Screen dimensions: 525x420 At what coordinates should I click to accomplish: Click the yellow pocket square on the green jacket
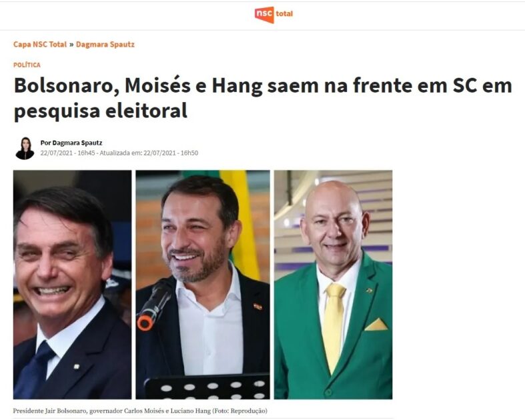[376, 325]
